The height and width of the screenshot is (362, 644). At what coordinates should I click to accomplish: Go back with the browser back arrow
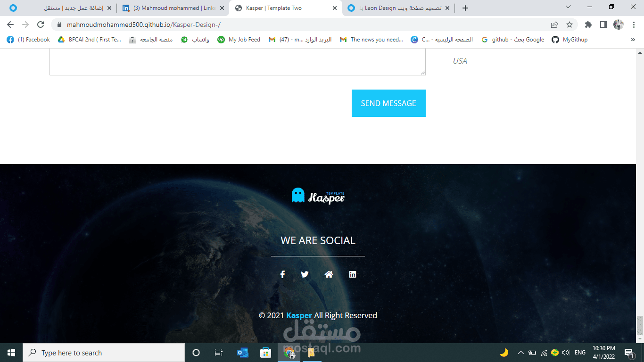tap(10, 25)
